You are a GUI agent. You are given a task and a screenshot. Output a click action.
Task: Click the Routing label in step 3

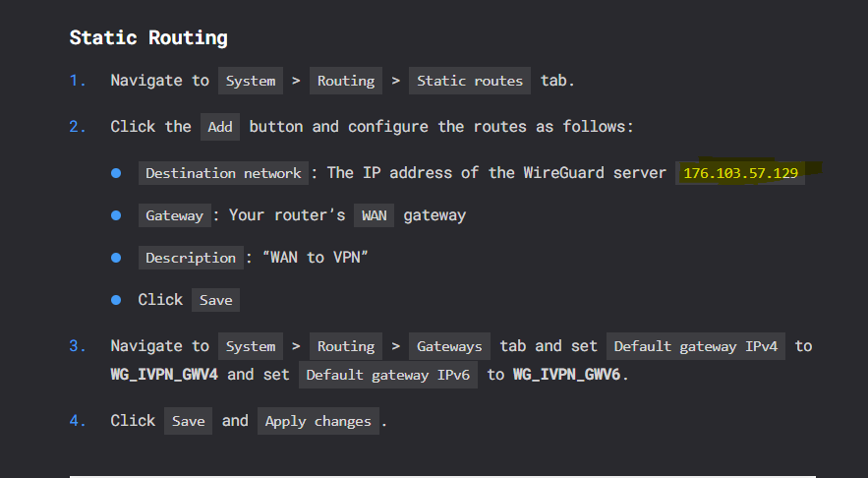coord(346,347)
